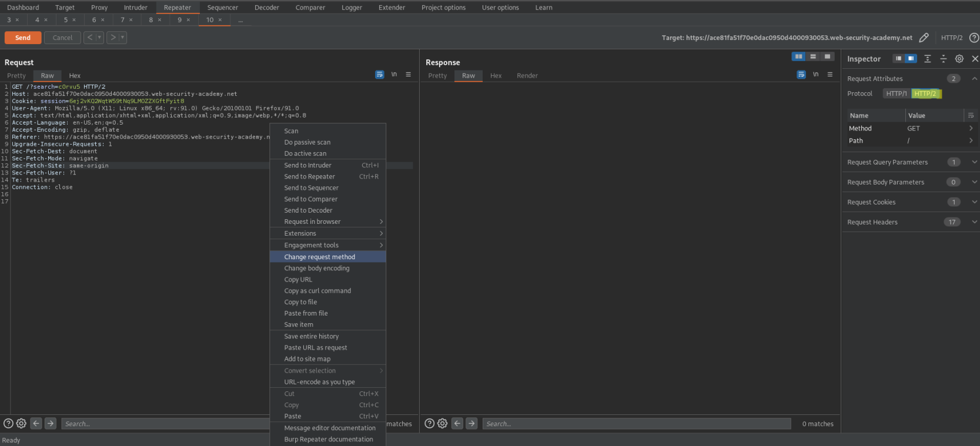980x446 pixels.
Task: Select combined tabbed layout icon above Response
Action: coord(827,56)
